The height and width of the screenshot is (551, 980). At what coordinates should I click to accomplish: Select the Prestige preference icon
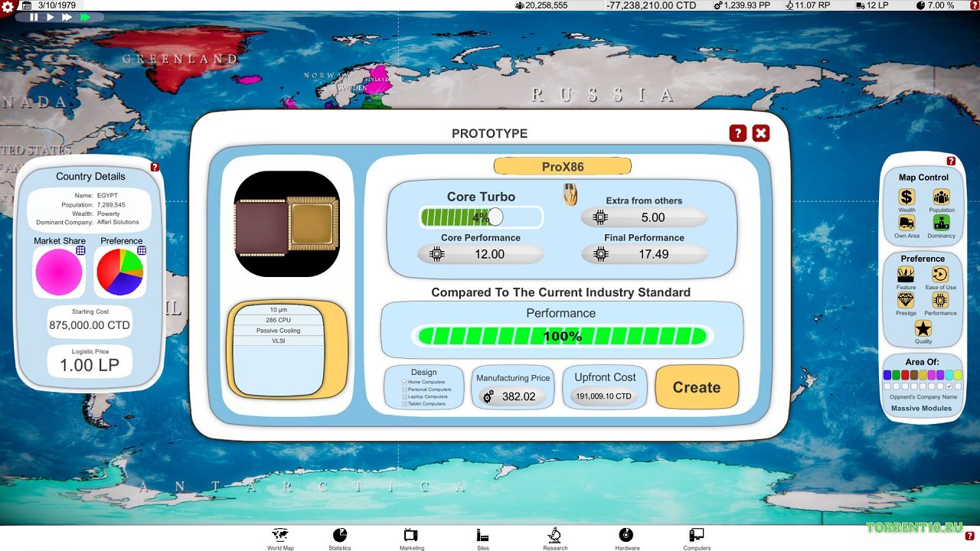point(906,301)
